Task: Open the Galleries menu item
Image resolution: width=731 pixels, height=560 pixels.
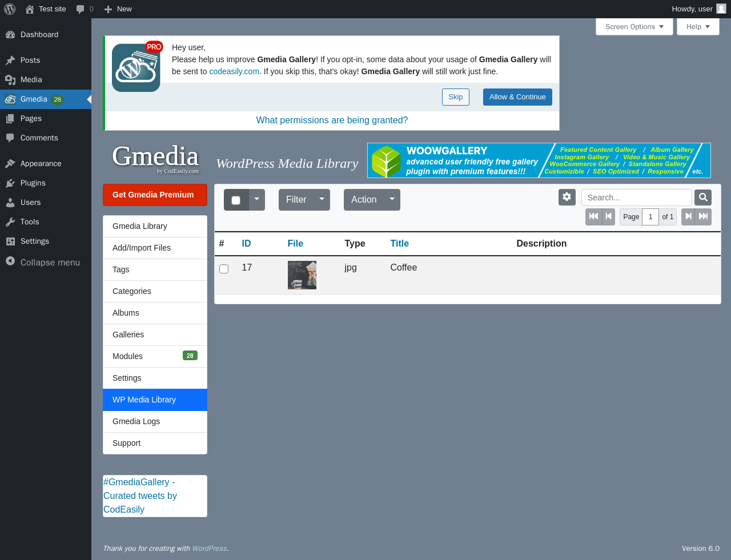Action: click(x=155, y=335)
